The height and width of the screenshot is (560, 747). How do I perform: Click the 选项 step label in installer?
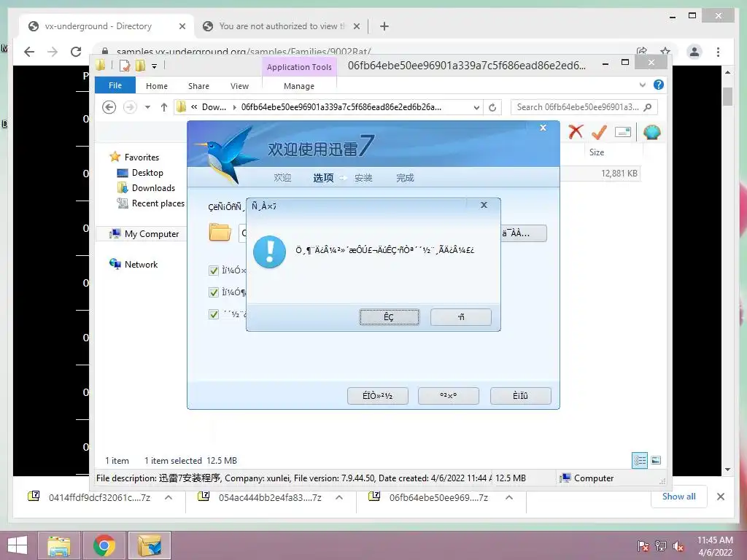323,178
